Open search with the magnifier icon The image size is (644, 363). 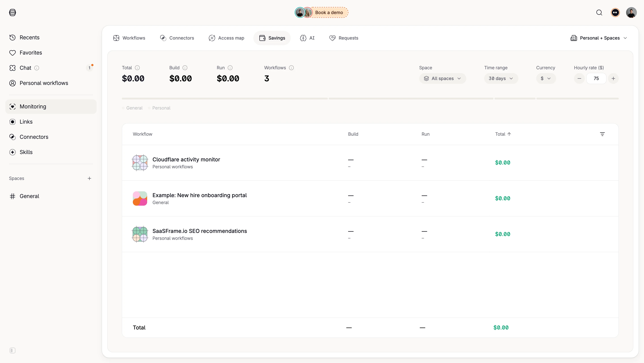[x=599, y=13]
